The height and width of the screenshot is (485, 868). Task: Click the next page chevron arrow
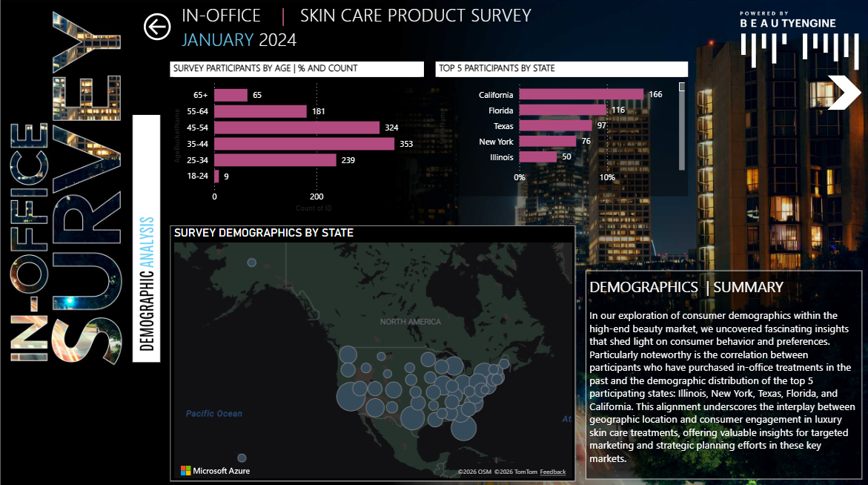(x=844, y=93)
